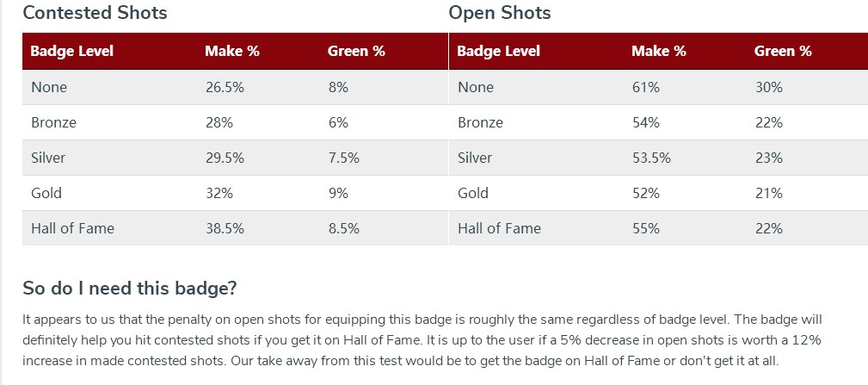Click 'So do I need this badge?' heading

[130, 288]
